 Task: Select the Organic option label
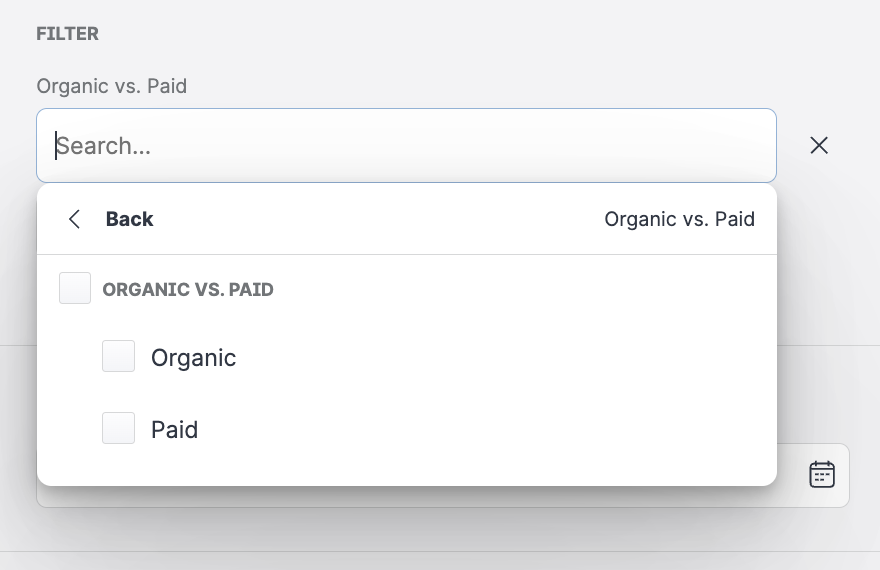coord(193,357)
